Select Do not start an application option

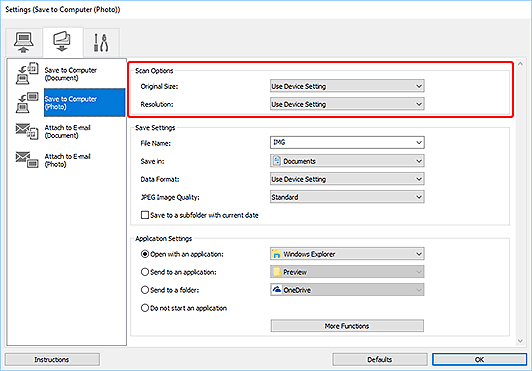tap(145, 308)
